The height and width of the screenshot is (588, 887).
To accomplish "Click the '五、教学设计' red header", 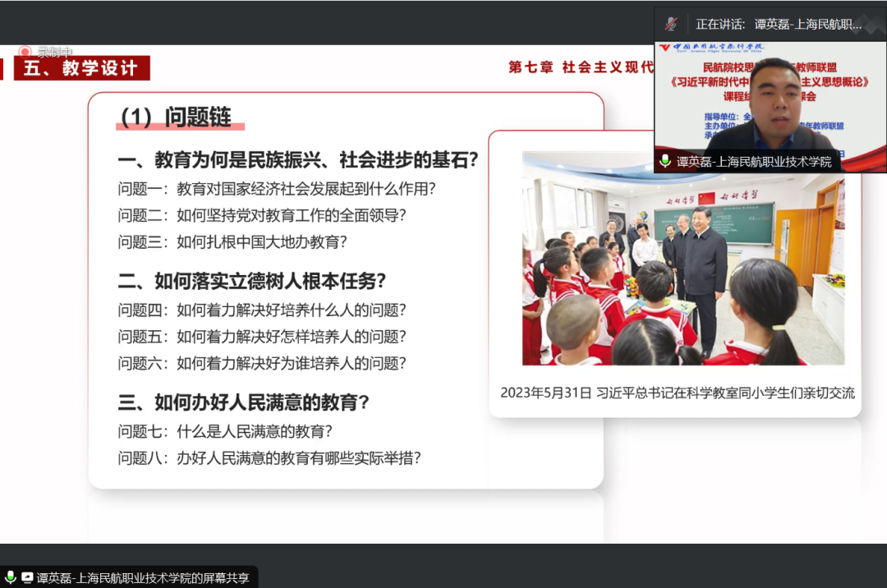I will coord(80,68).
